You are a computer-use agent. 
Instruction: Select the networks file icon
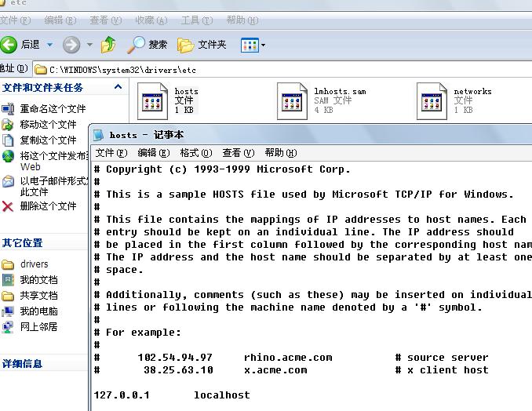(432, 101)
